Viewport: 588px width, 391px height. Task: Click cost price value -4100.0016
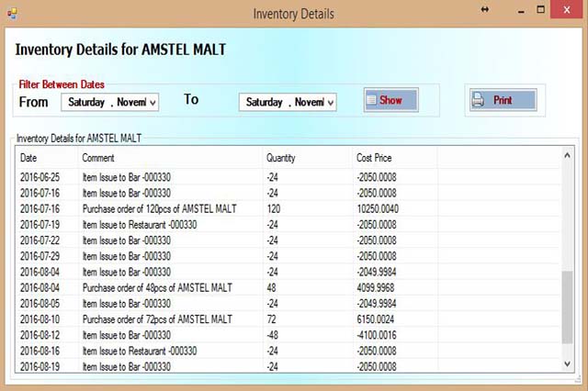(377, 335)
